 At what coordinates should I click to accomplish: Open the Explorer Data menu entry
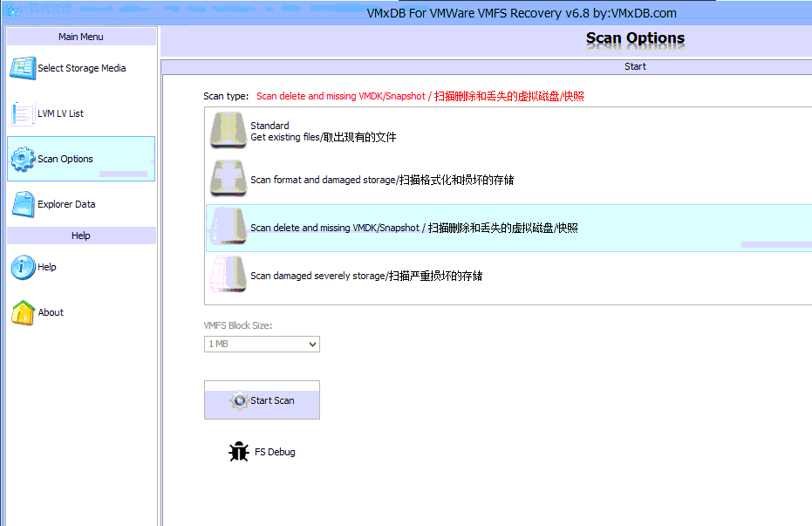81,204
